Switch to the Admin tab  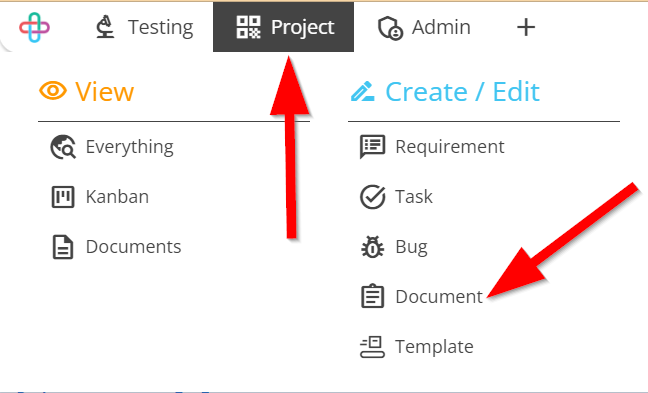coord(424,27)
